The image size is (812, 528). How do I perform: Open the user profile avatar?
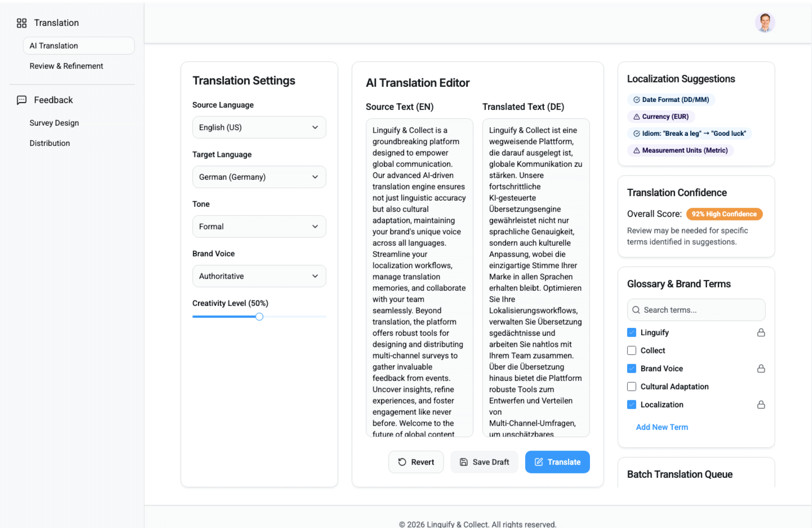pyautogui.click(x=765, y=23)
